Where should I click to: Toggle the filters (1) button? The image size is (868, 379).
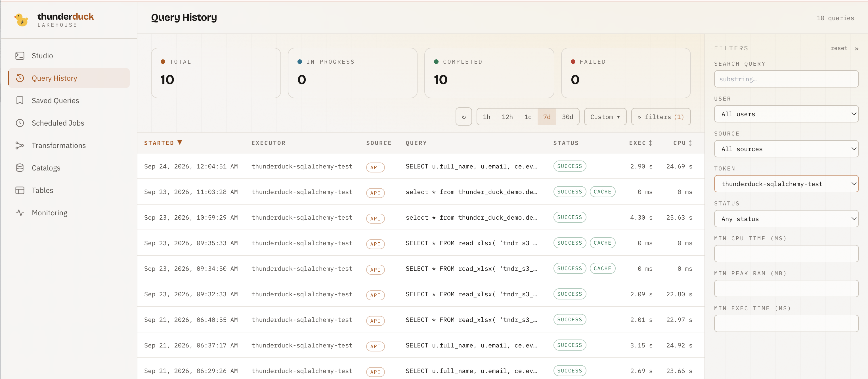pyautogui.click(x=661, y=117)
